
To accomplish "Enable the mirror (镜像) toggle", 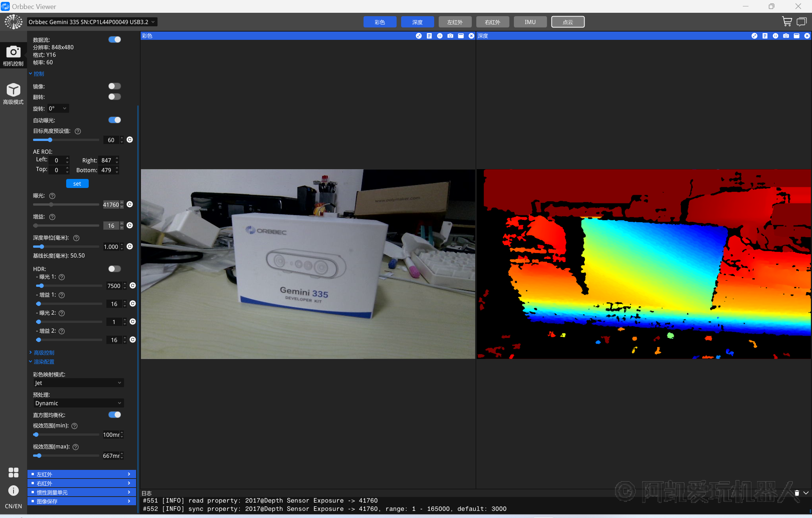I will (114, 86).
